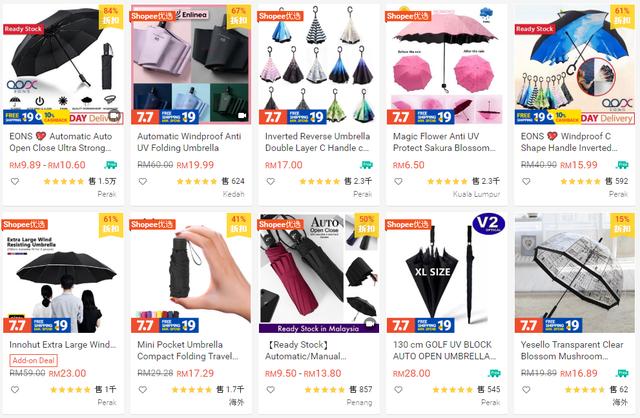Favorite the Inverted Reverse Umbrella listing
The image size is (640, 418).
point(271,181)
